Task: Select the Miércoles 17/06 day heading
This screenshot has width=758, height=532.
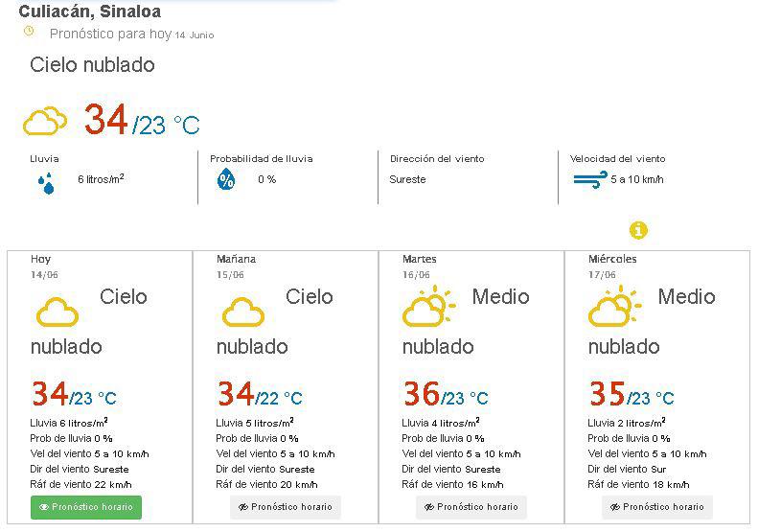Action: pos(612,266)
